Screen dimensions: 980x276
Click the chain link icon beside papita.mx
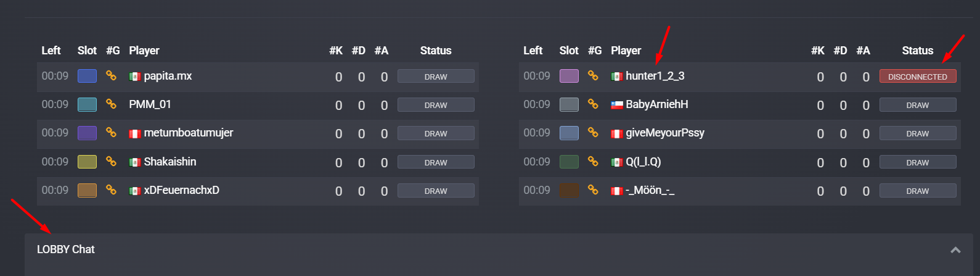tap(111, 75)
